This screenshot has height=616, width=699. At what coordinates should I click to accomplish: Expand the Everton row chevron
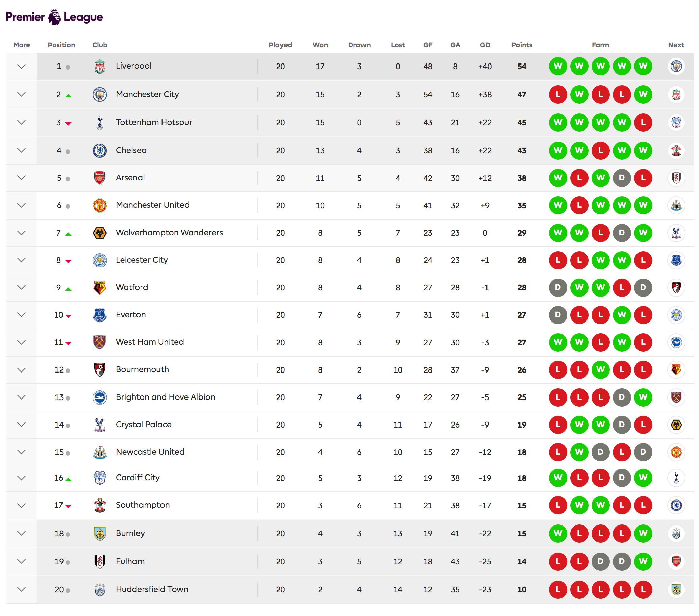22,315
